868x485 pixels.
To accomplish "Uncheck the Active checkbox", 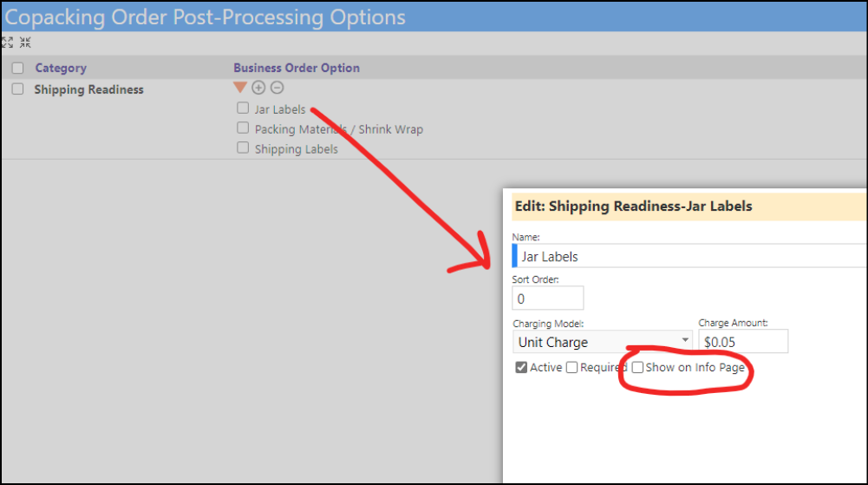I will coord(521,368).
